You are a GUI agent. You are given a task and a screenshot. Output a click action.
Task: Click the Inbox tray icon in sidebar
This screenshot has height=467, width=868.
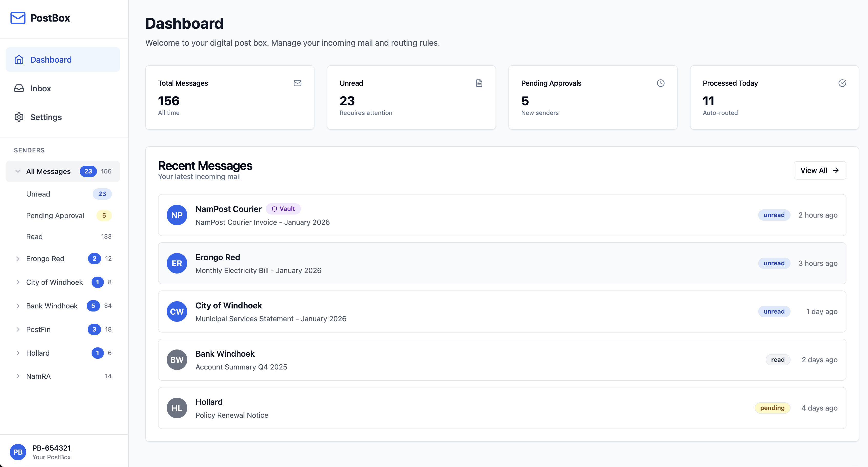click(x=19, y=88)
